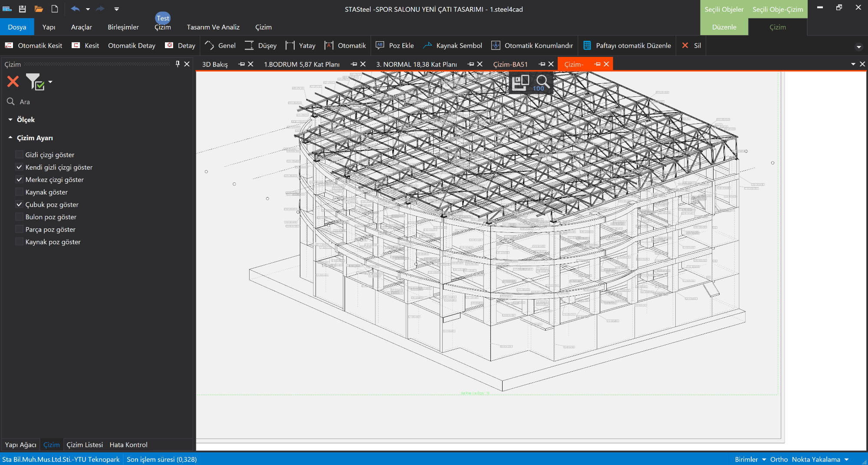
Task: Click the Kaynak Sembol icon
Action: (427, 46)
